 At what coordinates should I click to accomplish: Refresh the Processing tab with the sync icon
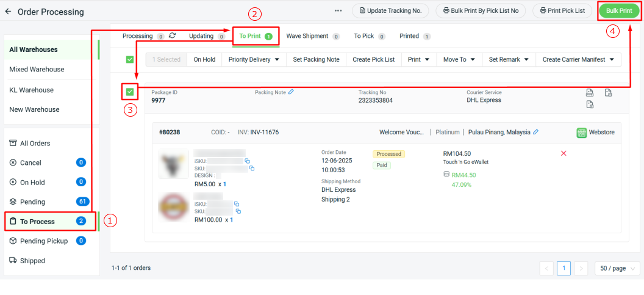tap(173, 36)
